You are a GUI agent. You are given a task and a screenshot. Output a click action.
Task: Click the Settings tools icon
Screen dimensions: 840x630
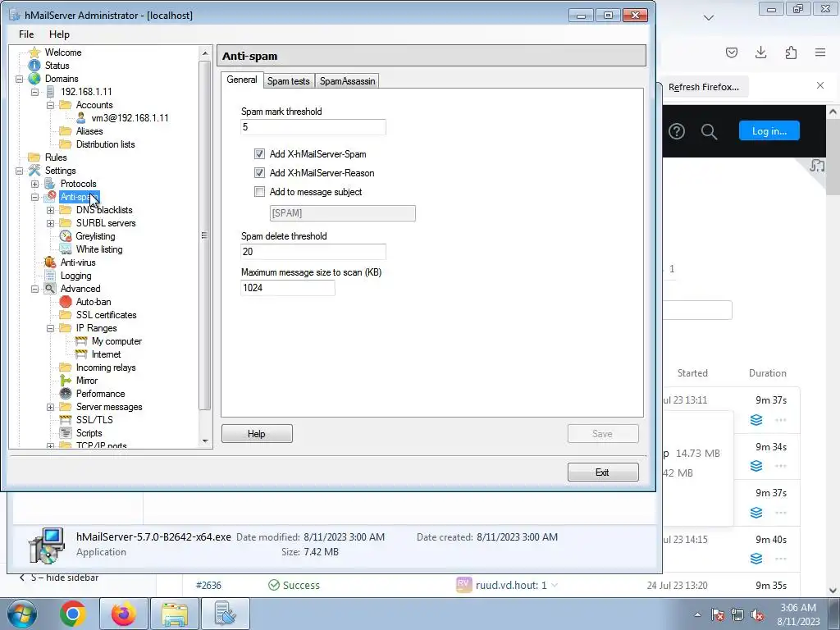tap(34, 171)
